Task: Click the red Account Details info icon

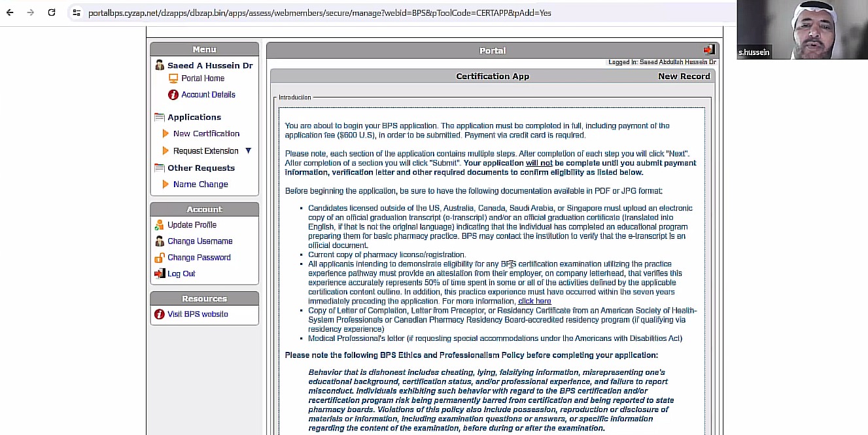Action: click(x=173, y=95)
